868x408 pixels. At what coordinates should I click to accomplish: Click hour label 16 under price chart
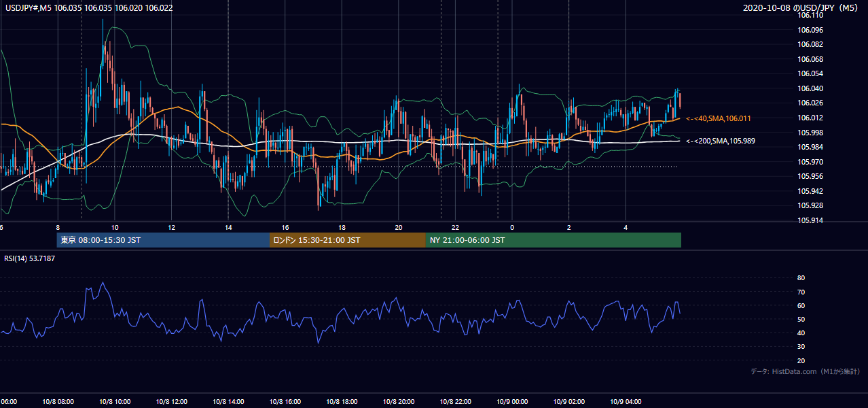click(285, 227)
